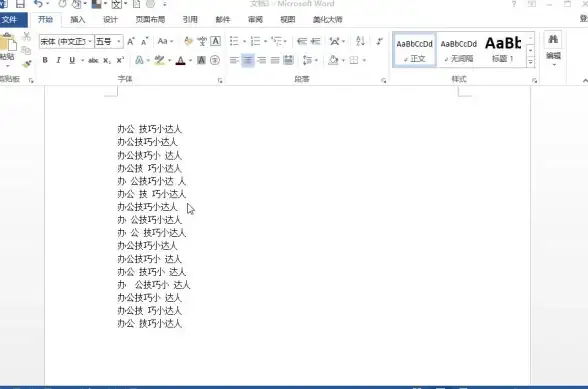Apply the 标题 1 heading style
588x389 pixels.
[503, 50]
